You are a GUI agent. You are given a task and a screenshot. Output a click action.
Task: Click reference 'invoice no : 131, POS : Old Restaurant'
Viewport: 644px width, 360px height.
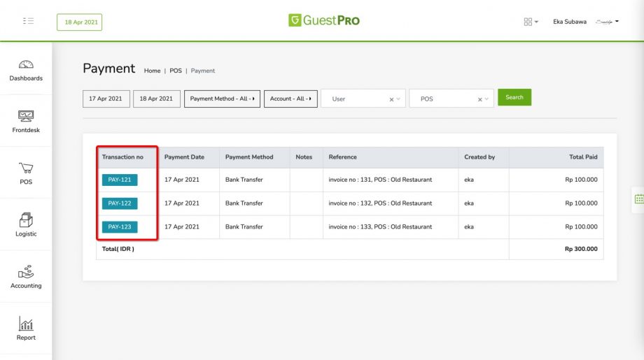pos(380,180)
